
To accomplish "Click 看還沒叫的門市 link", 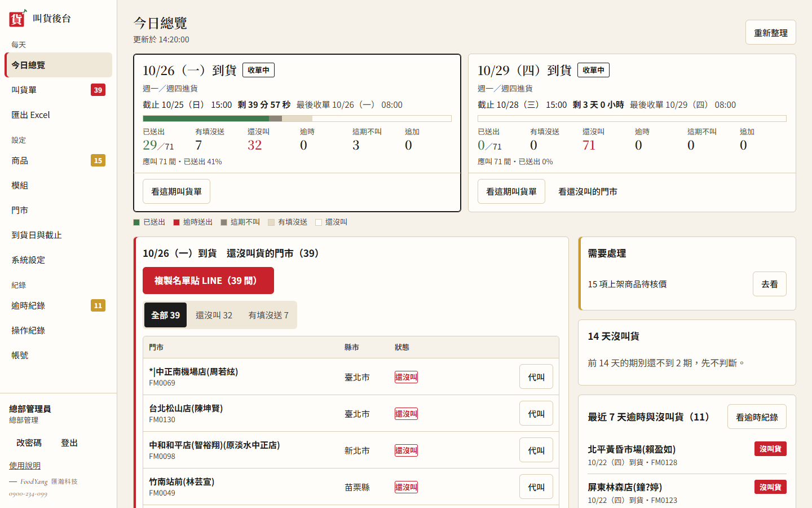I will 588,191.
